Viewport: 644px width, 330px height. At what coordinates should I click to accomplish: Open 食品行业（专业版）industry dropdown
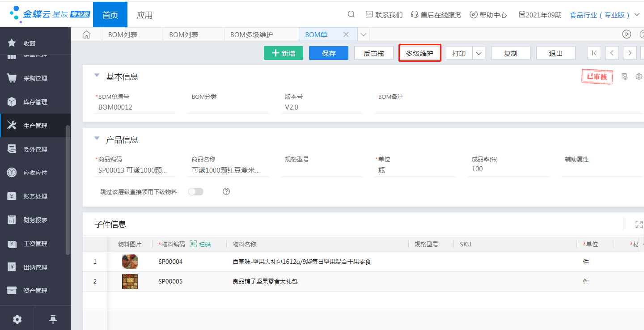599,14
